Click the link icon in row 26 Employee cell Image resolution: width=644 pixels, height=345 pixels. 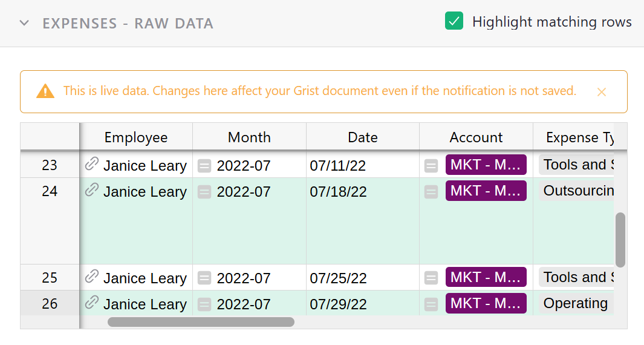pyautogui.click(x=91, y=303)
